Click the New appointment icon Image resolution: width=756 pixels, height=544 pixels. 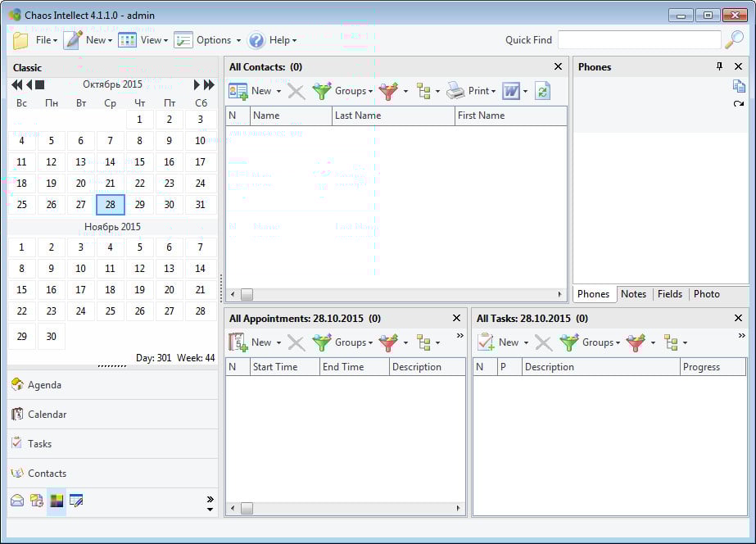238,342
